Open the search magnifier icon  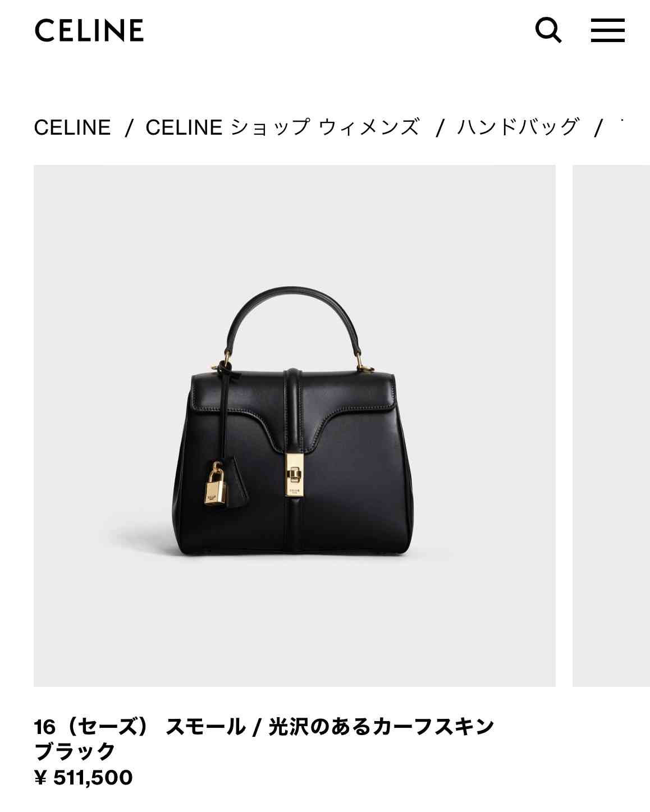tap(548, 30)
